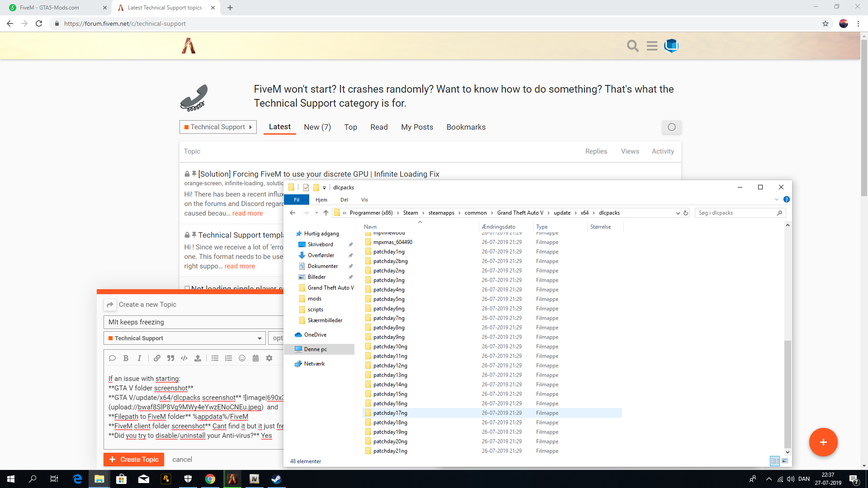Insert bulleted list in composer
Image resolution: width=868 pixels, height=488 pixels.
point(215,358)
